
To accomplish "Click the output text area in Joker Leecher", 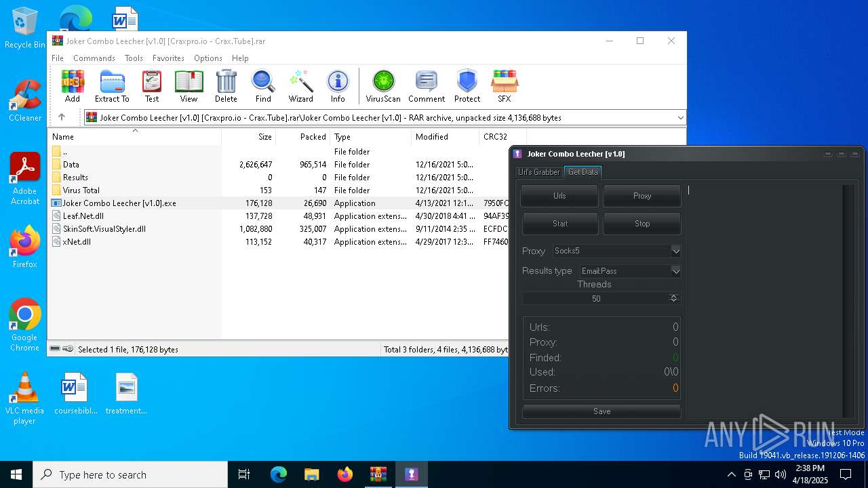I will click(765, 301).
